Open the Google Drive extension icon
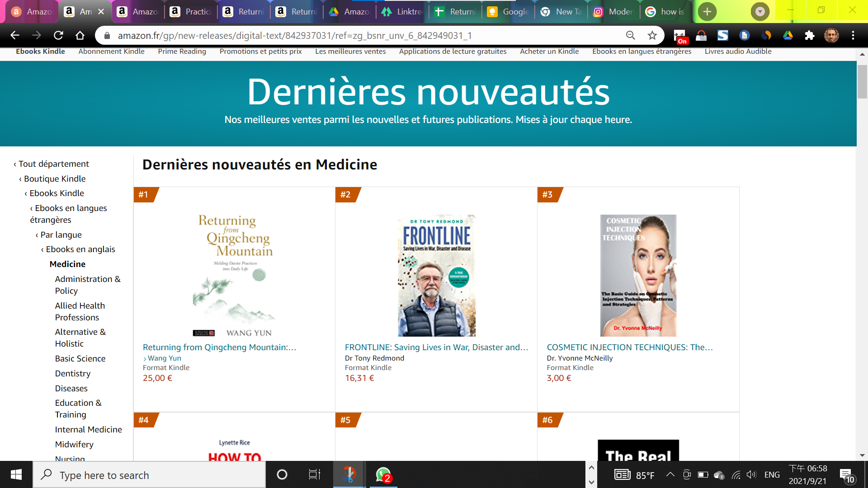868x488 pixels. click(788, 35)
